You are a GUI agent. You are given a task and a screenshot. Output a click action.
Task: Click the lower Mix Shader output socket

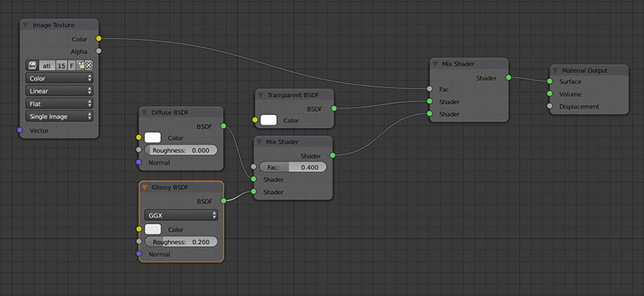332,155
